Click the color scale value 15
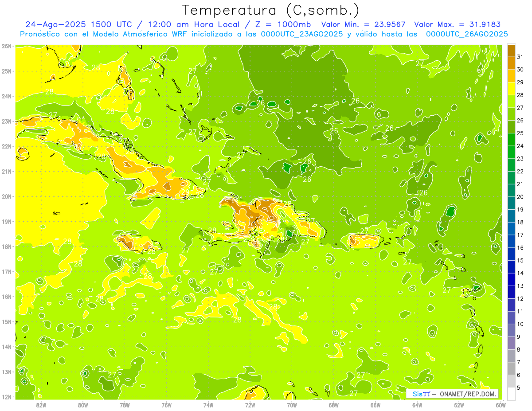532x411 pixels. click(x=520, y=261)
